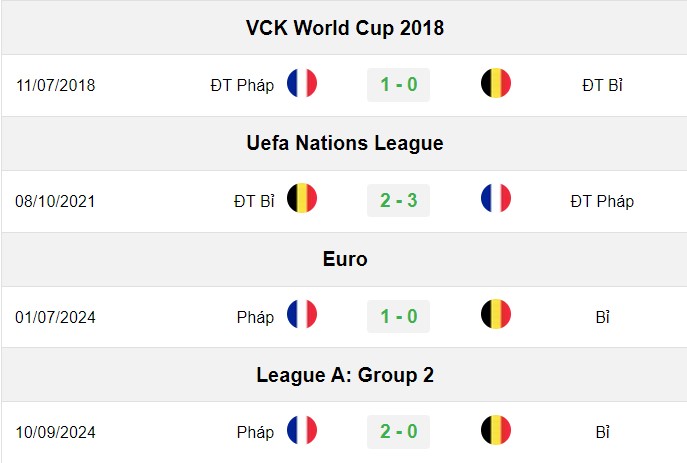
Task: Click France flag in 08/10/2021 match
Action: pos(496,198)
